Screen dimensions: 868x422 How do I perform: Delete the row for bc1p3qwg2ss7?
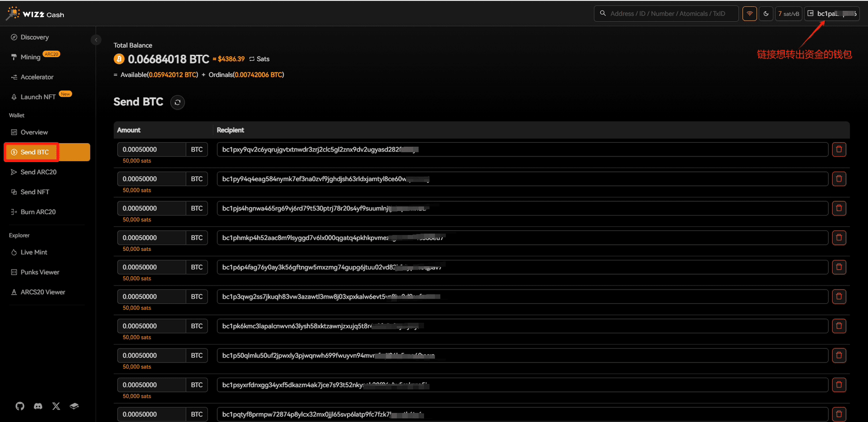point(839,297)
